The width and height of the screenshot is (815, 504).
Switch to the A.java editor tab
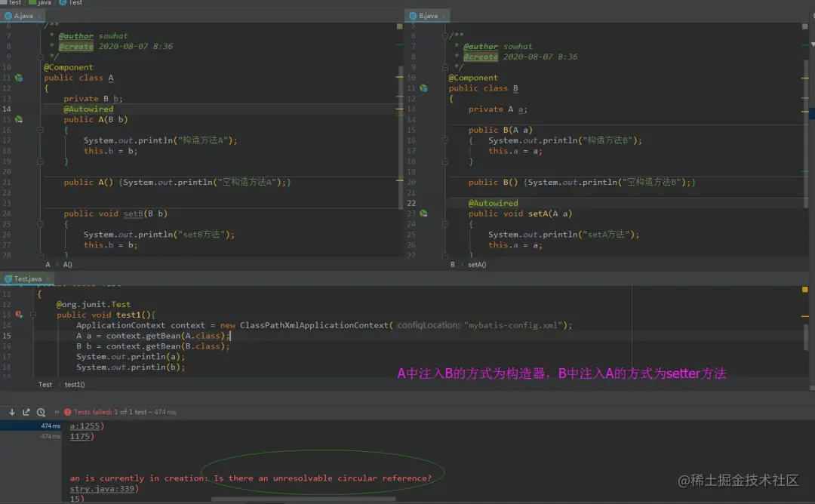point(23,16)
